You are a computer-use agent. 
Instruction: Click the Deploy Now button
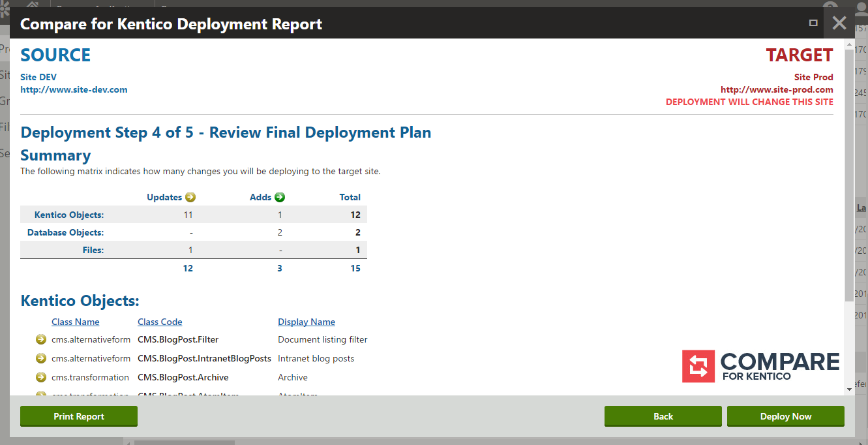[786, 416]
